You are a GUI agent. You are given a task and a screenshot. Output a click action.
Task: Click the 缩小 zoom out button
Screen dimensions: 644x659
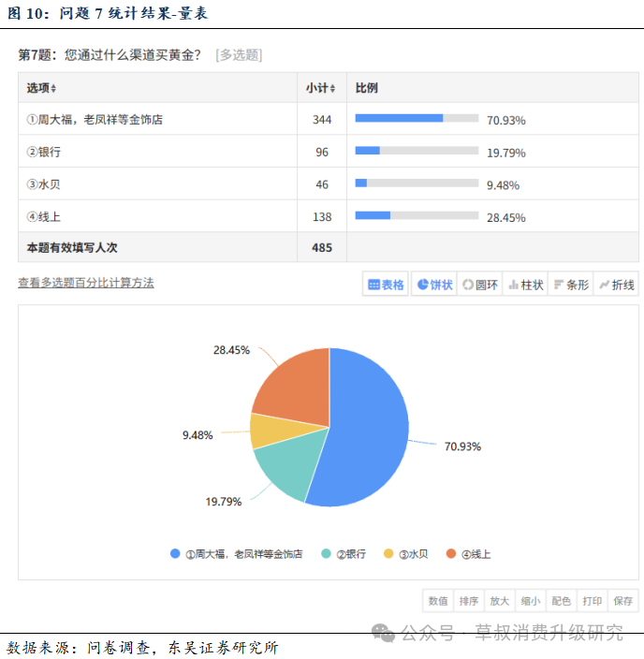click(x=531, y=601)
